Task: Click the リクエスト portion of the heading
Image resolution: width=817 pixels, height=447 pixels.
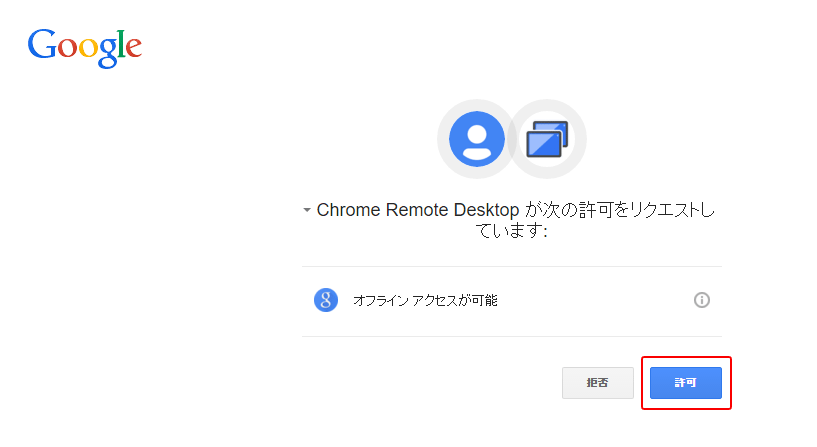Action: point(665,210)
